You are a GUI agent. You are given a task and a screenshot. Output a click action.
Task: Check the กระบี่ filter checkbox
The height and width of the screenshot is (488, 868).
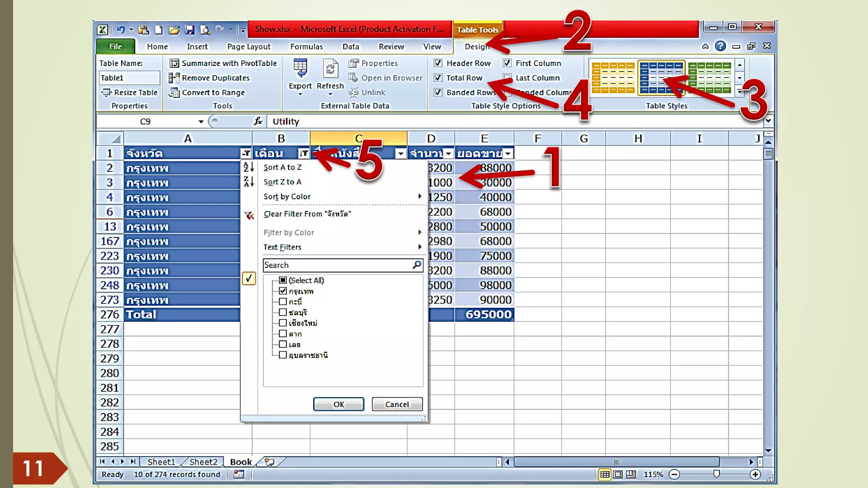point(283,302)
